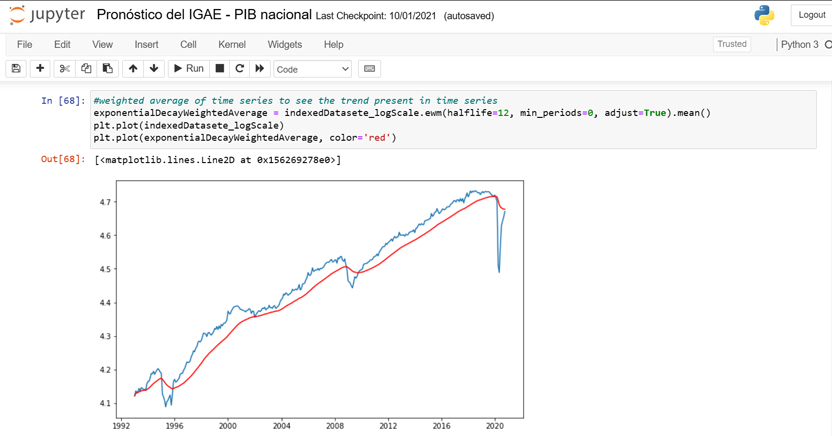Click the save and checkpoint icon
Viewport: 832px width, 436px height.
[16, 69]
